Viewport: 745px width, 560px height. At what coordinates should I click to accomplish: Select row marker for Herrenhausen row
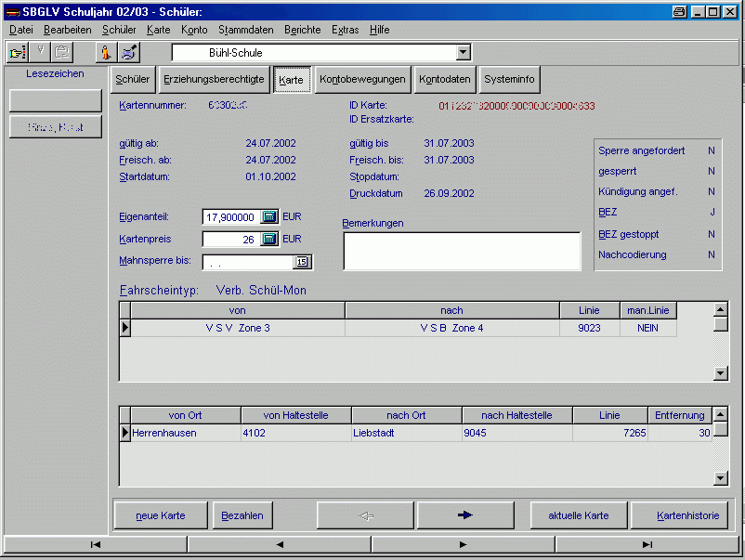(125, 433)
